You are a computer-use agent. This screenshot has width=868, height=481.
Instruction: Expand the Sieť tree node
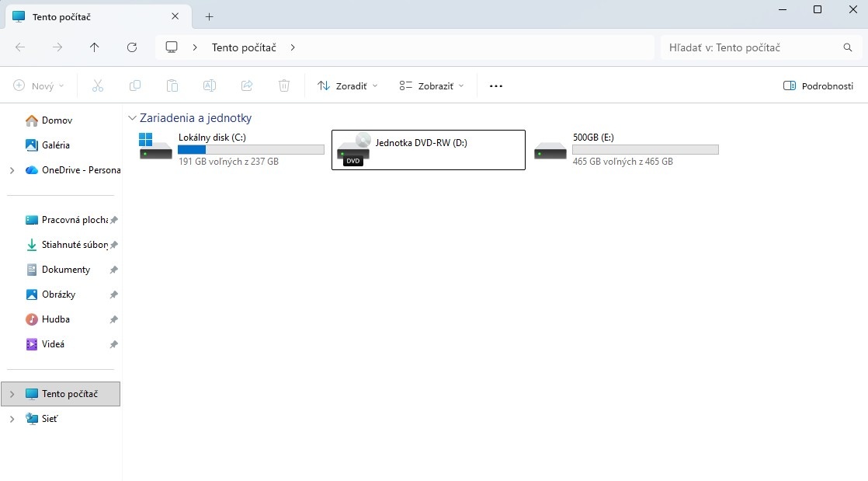click(12, 419)
